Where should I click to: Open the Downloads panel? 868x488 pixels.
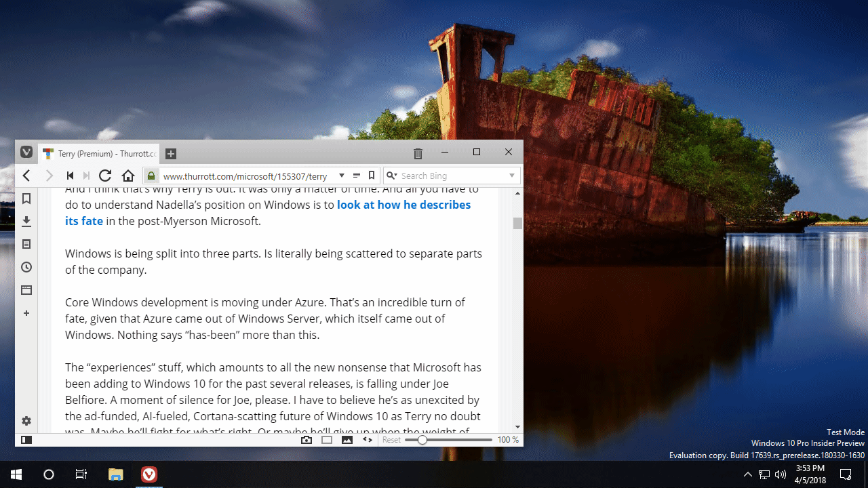[26, 221]
